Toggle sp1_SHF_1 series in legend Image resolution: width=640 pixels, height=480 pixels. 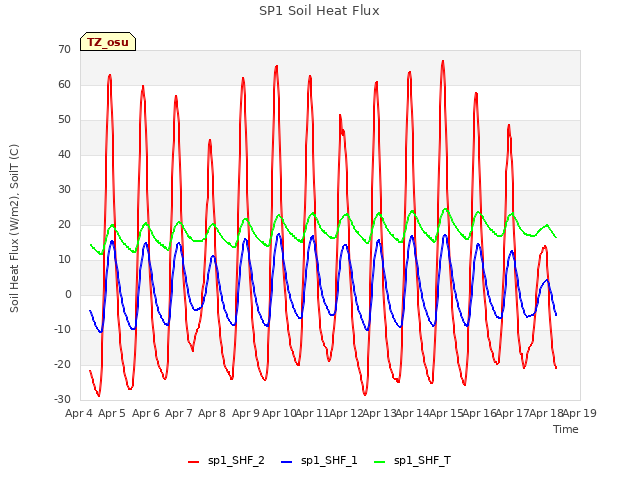[319, 460]
